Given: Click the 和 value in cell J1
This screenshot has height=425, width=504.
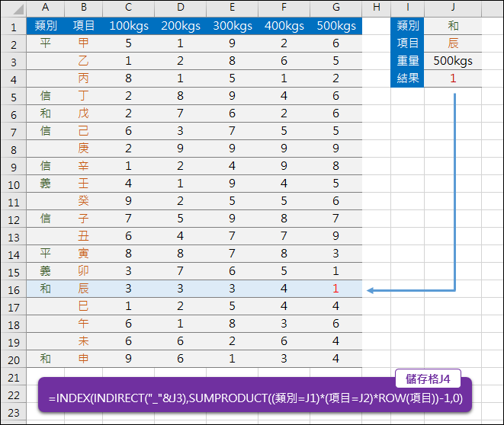Looking at the screenshot, I should [453, 26].
